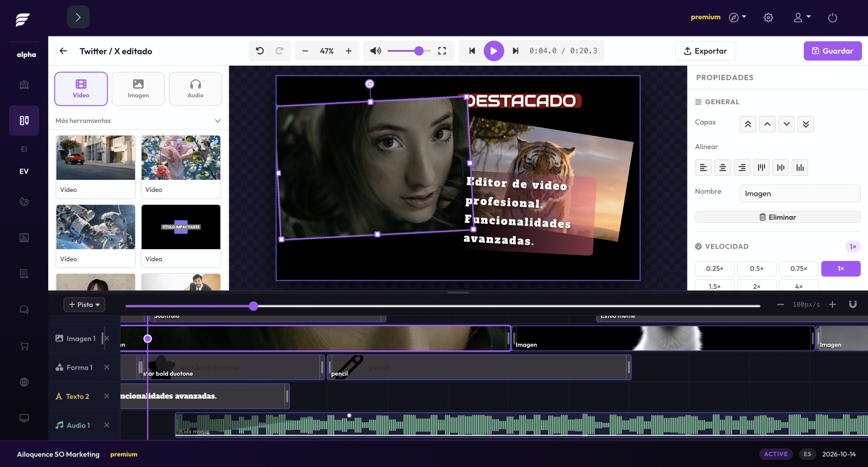This screenshot has height=467, width=868.
Task: Mute the volume speaker icon
Action: tap(375, 51)
